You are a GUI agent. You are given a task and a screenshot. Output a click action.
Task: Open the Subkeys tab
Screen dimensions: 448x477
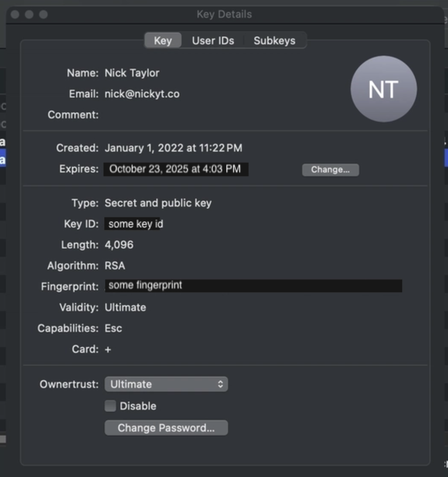click(x=274, y=41)
